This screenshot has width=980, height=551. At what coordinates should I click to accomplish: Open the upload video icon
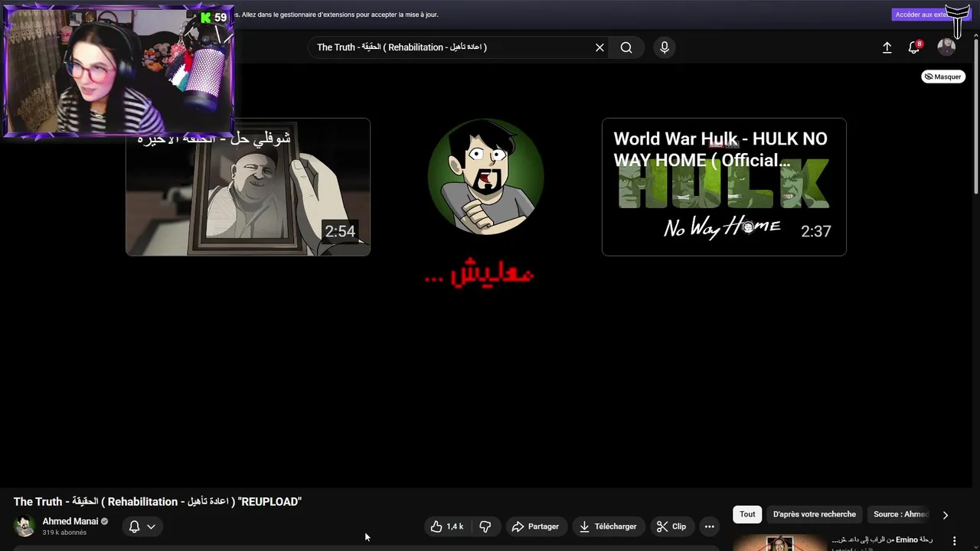[887, 47]
